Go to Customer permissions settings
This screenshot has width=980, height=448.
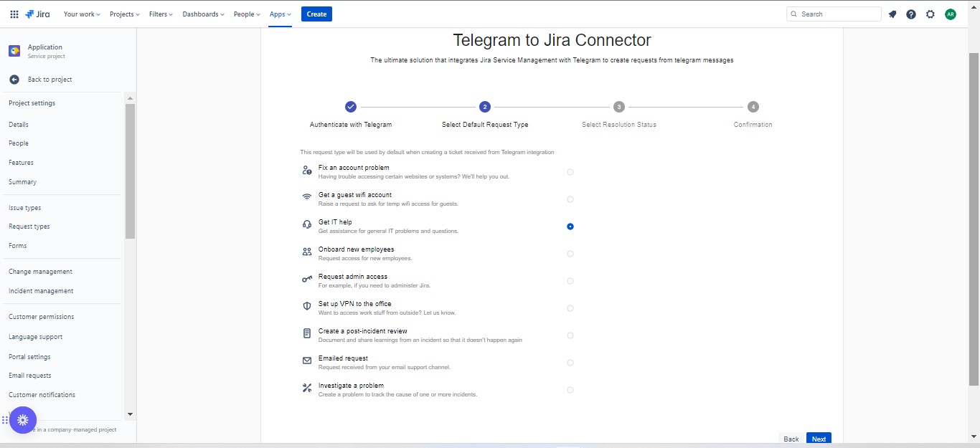pyautogui.click(x=42, y=317)
